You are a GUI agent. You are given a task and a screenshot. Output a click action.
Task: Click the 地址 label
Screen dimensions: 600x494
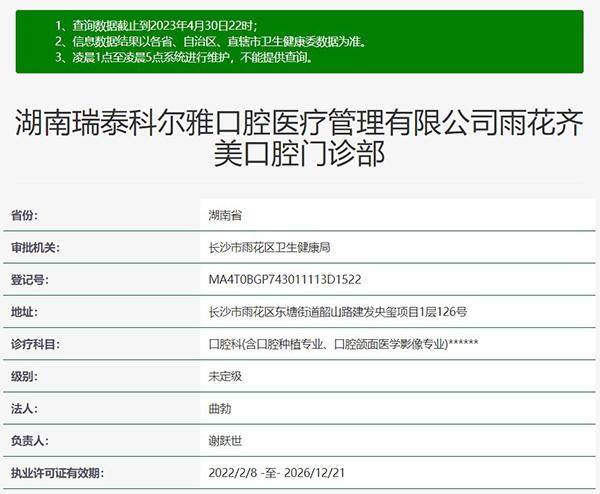24,312
